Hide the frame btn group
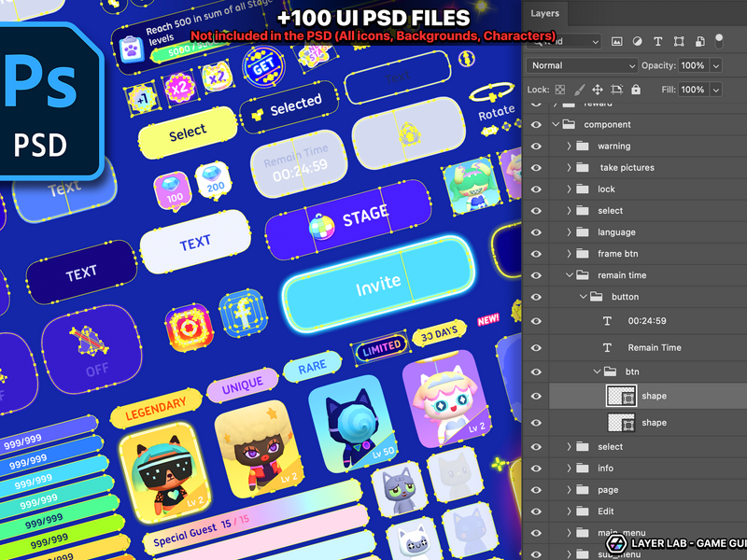This screenshot has width=747, height=560. click(536, 254)
